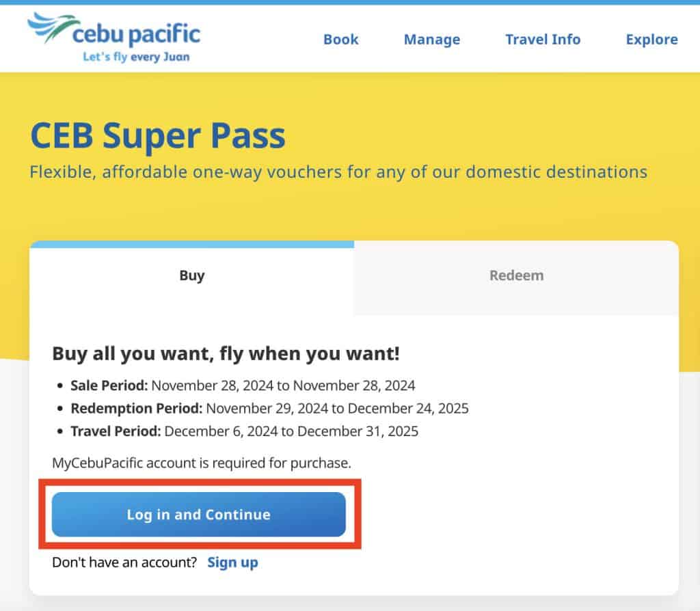
Task: Follow the Sign up link
Action: (232, 563)
